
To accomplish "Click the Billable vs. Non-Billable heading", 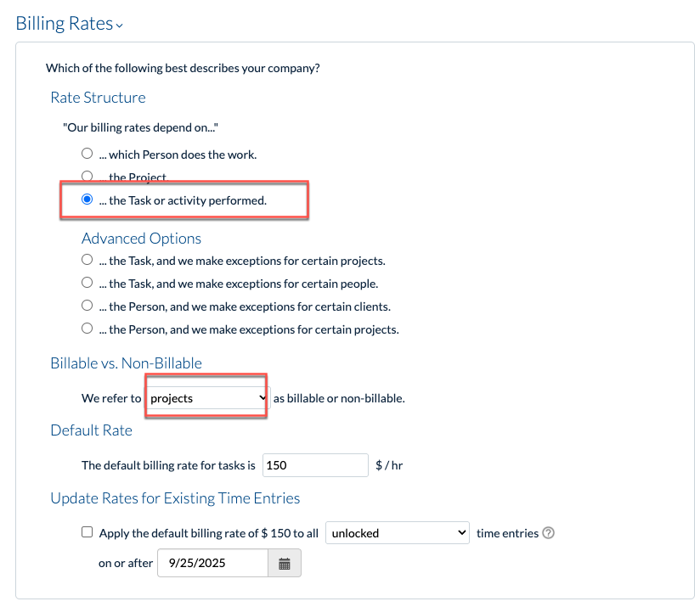I will click(x=125, y=363).
